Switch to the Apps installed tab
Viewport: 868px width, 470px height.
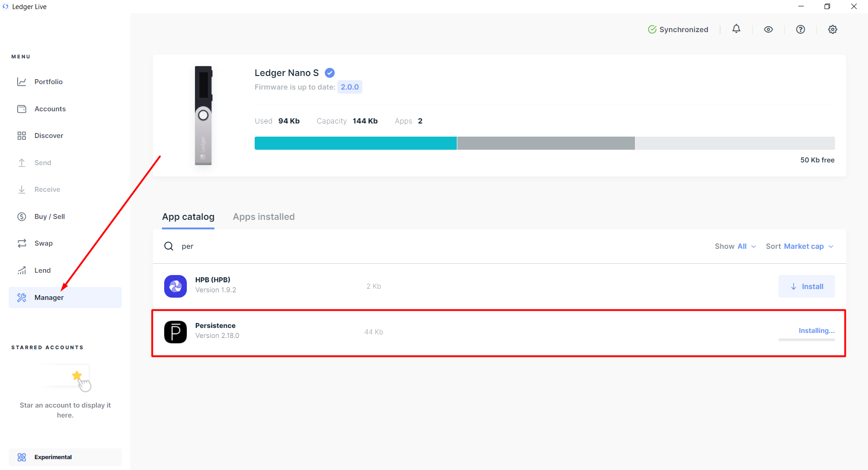point(264,217)
